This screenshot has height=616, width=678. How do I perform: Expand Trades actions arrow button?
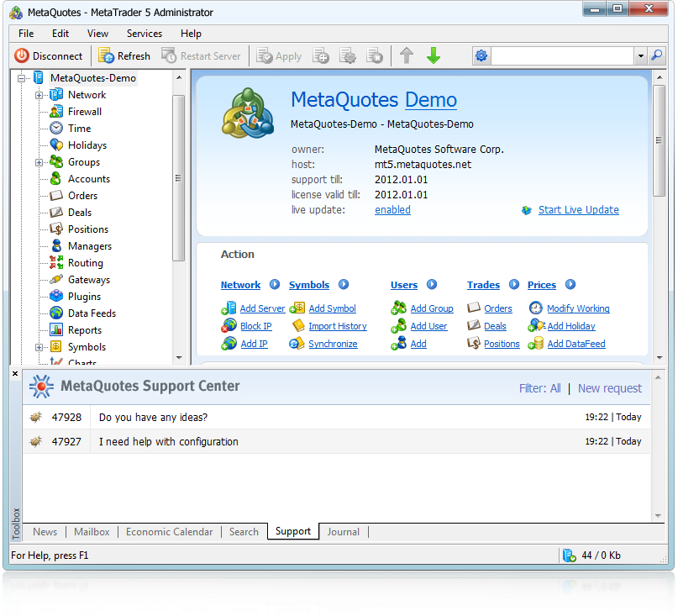513,285
